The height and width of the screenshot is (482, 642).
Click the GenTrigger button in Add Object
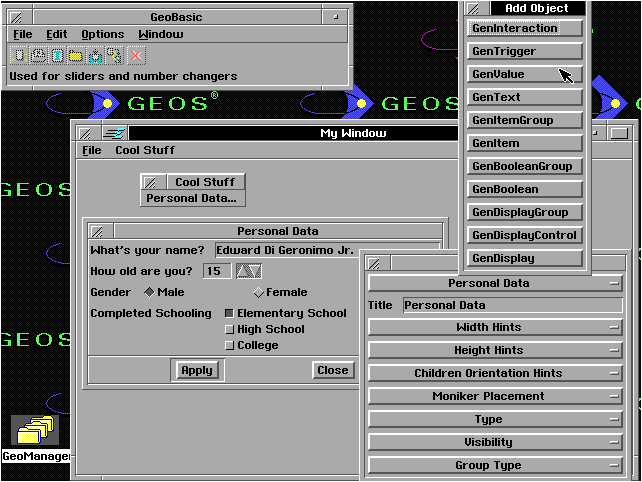point(525,51)
